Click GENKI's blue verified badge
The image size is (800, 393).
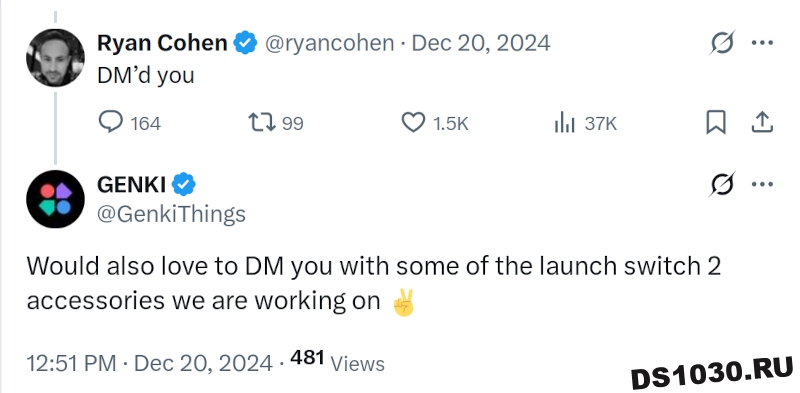(x=184, y=184)
